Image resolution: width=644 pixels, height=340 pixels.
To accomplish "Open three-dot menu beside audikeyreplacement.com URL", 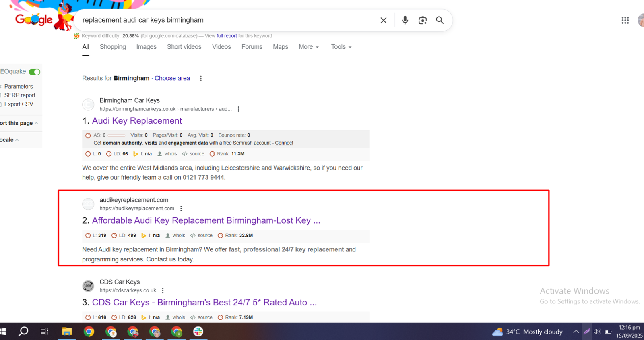I will (181, 209).
